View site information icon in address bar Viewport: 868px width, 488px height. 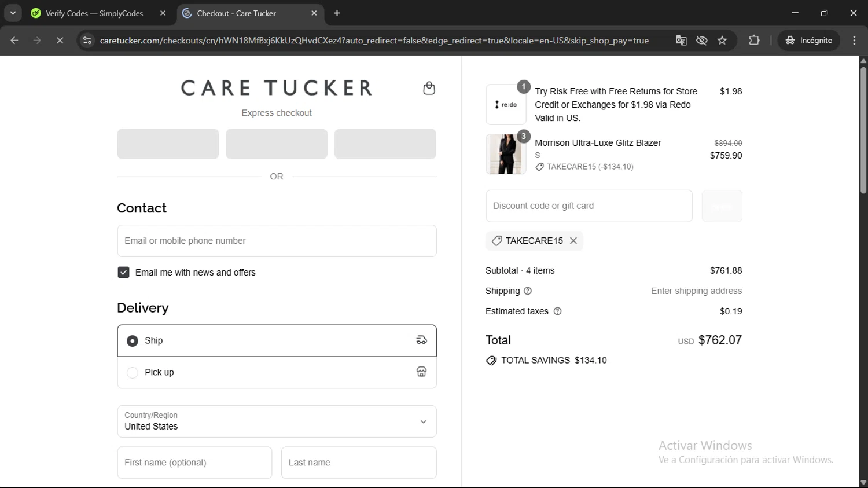pyautogui.click(x=87, y=41)
